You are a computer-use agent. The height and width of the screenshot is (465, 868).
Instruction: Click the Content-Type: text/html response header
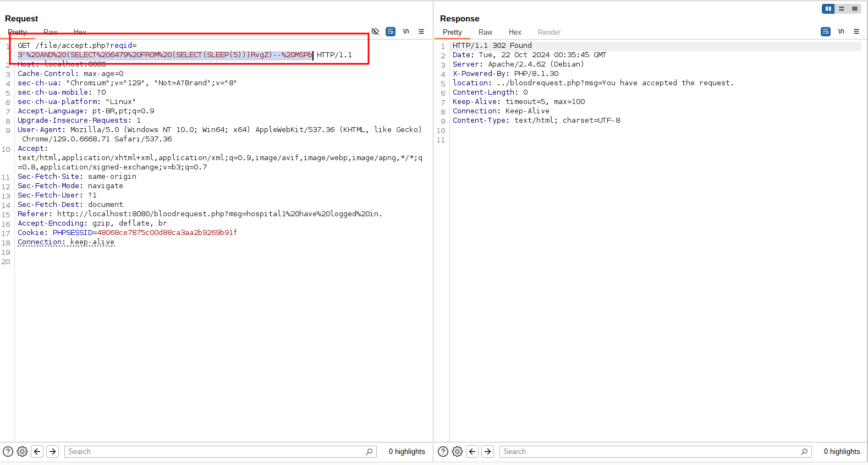(x=536, y=121)
